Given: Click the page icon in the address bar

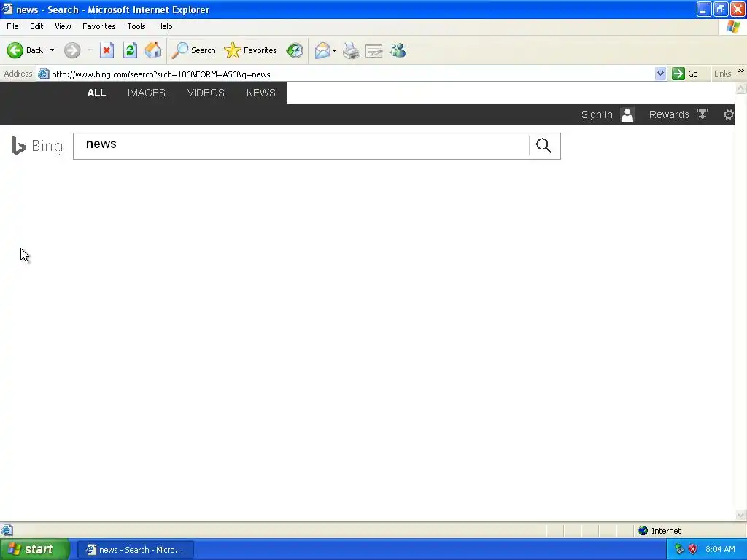Looking at the screenshot, I should click(x=43, y=74).
